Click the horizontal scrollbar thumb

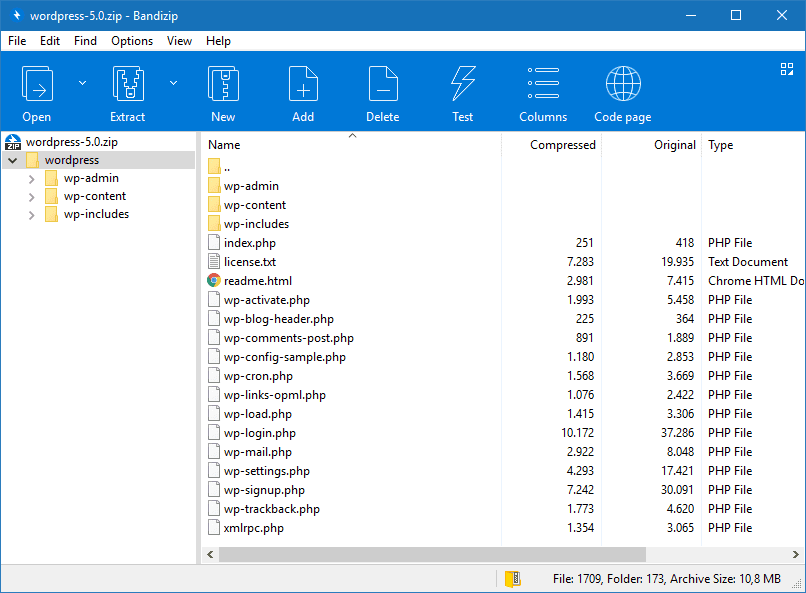pos(432,554)
